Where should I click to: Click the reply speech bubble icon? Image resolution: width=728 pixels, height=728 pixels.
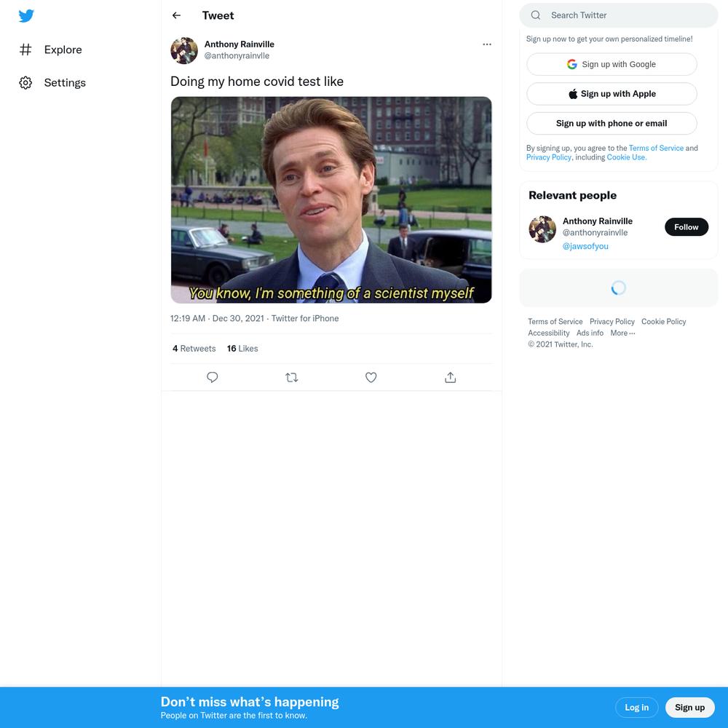[212, 377]
